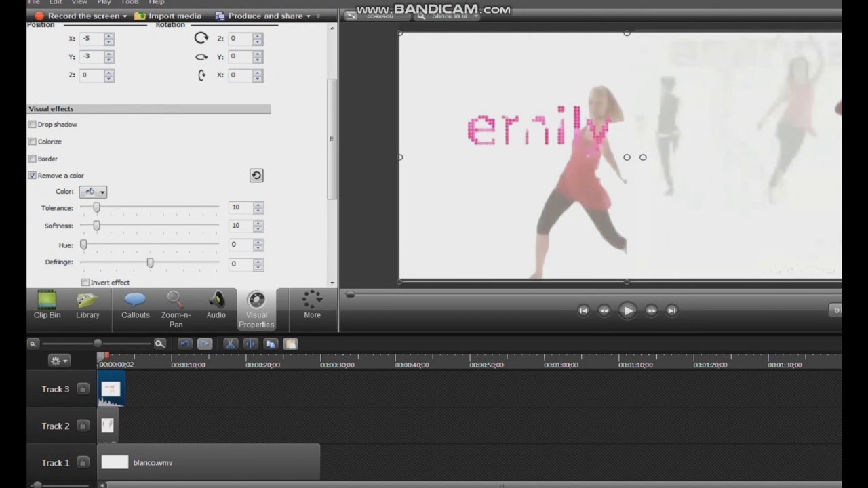Zoom in the timeline with large magnifier

coord(159,344)
